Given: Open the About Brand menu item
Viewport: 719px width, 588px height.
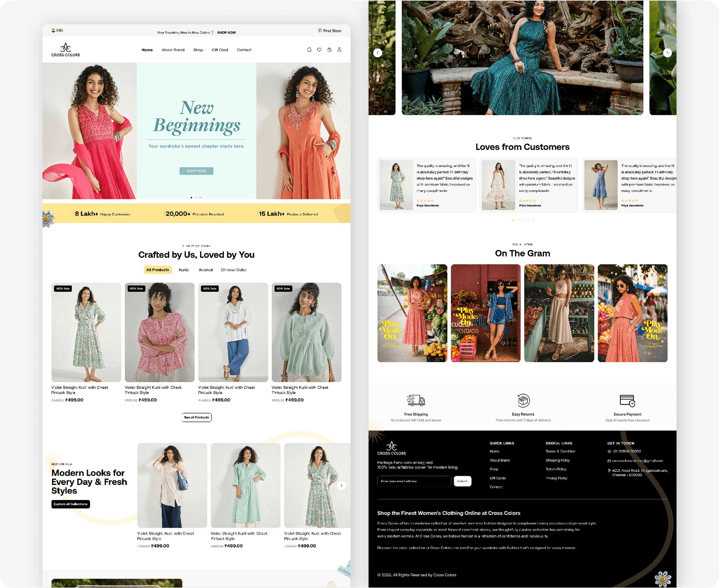Looking at the screenshot, I should 173,50.
